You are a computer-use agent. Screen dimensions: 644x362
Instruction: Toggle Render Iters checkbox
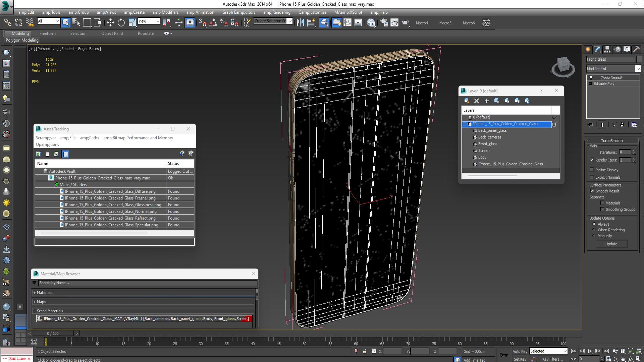pos(592,160)
